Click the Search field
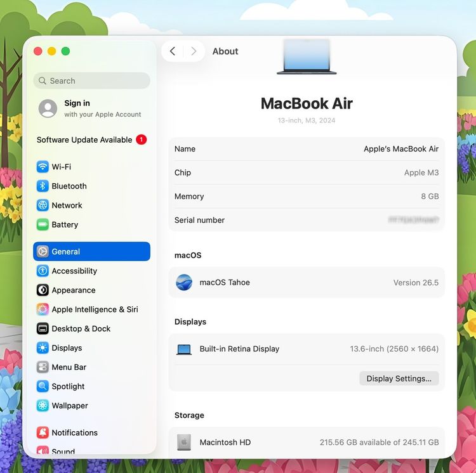Image resolution: width=476 pixels, height=473 pixels. point(91,81)
